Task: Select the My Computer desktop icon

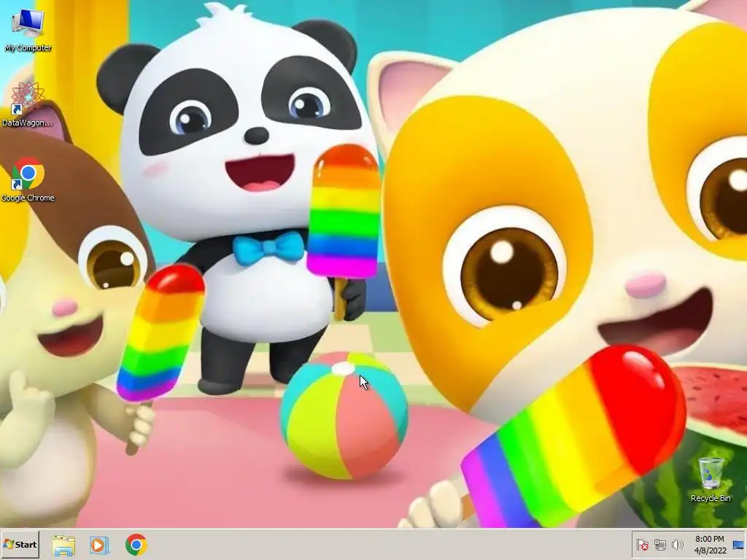Action: 28,31
